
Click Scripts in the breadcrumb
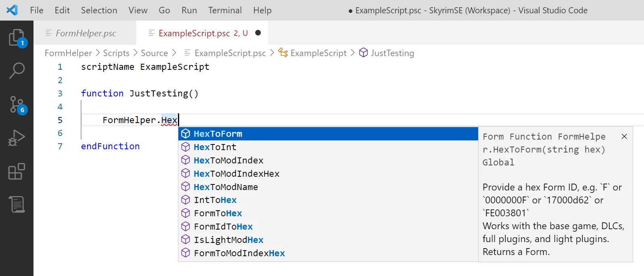[x=116, y=53]
